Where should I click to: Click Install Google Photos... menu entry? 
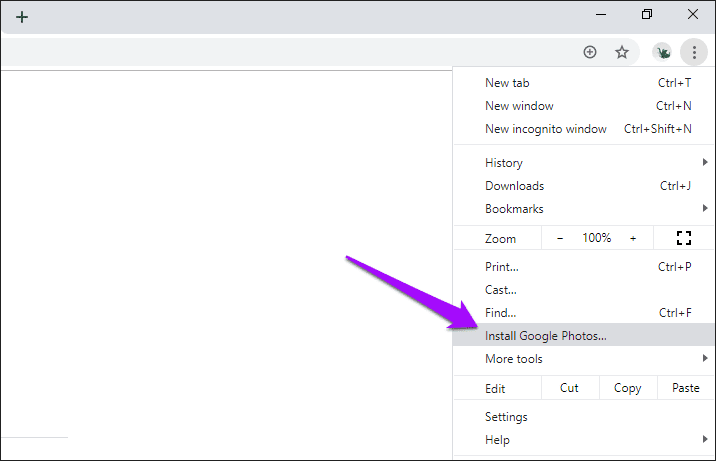(584, 336)
